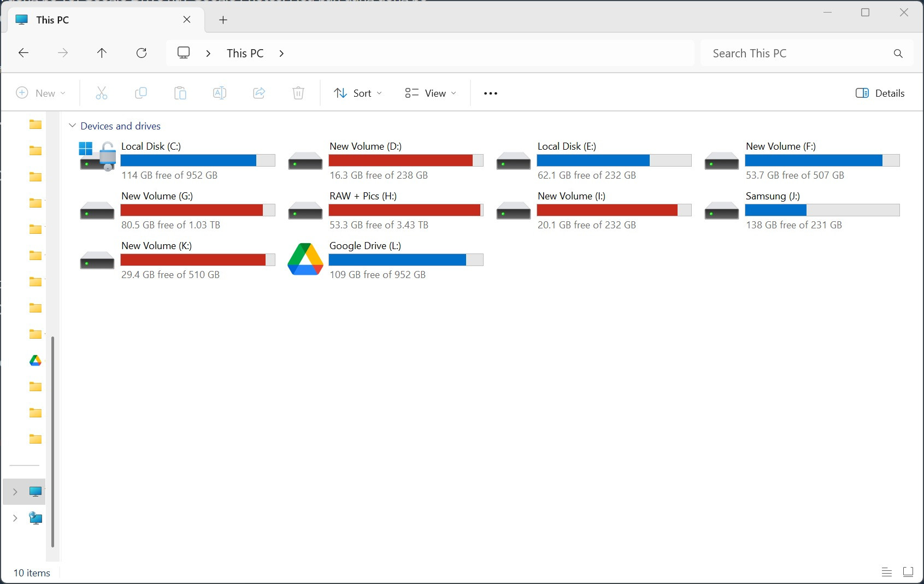Click the Copy icon
924x584 pixels.
141,93
